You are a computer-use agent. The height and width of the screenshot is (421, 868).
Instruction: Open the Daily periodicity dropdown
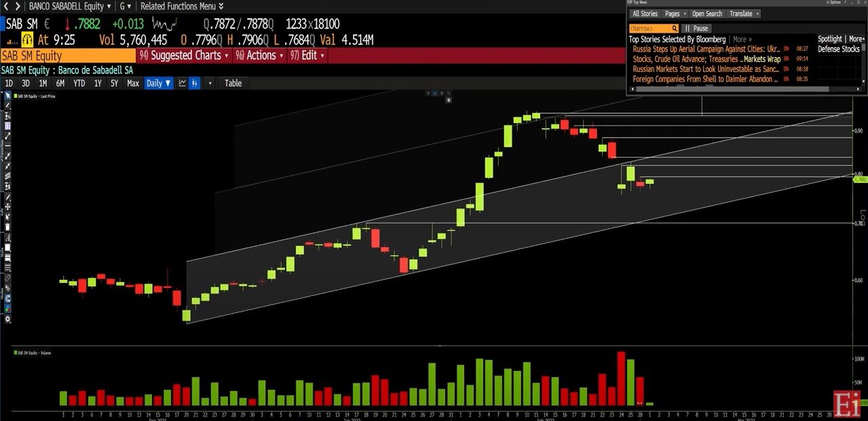click(x=159, y=84)
